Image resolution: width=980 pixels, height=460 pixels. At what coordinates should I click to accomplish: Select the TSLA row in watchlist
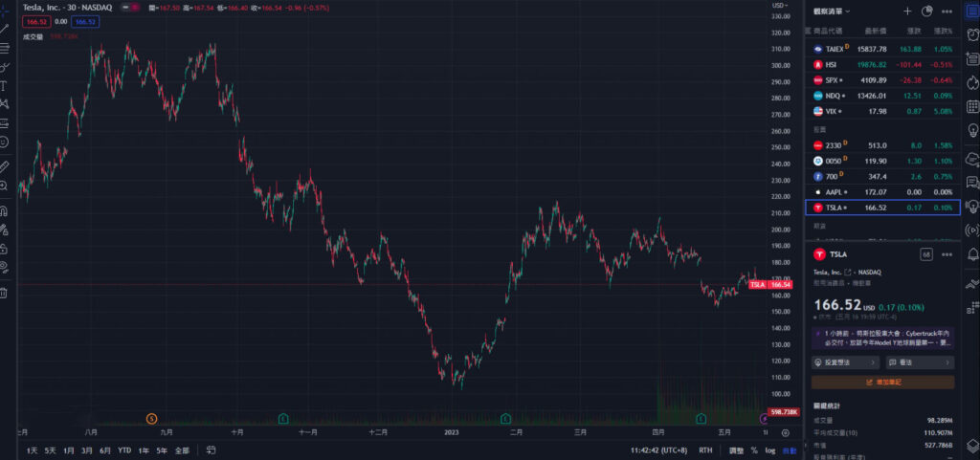[882, 208]
